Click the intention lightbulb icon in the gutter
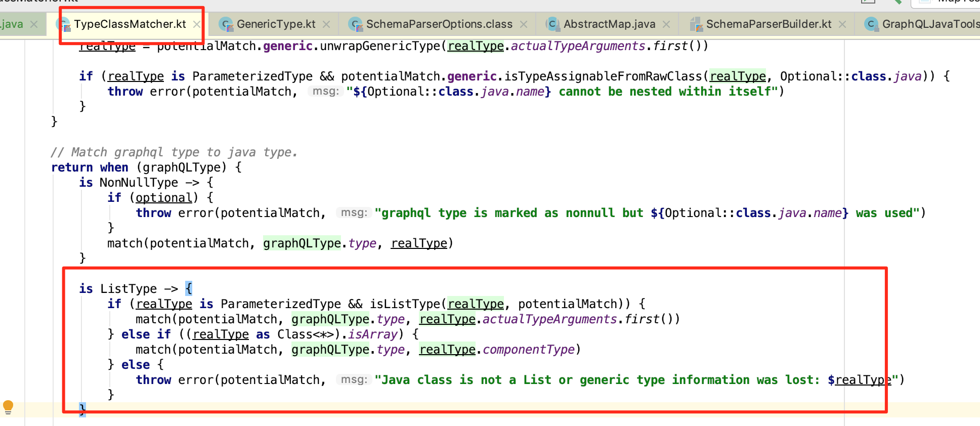 [8, 407]
